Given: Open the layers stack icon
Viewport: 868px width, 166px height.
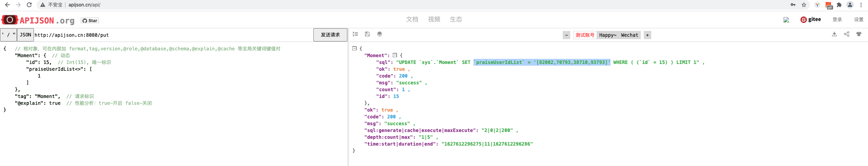Looking at the screenshot, I should (380, 34).
